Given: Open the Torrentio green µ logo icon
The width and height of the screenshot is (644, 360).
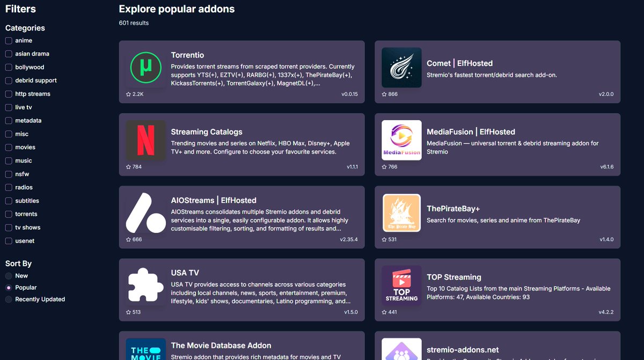Looking at the screenshot, I should [146, 68].
